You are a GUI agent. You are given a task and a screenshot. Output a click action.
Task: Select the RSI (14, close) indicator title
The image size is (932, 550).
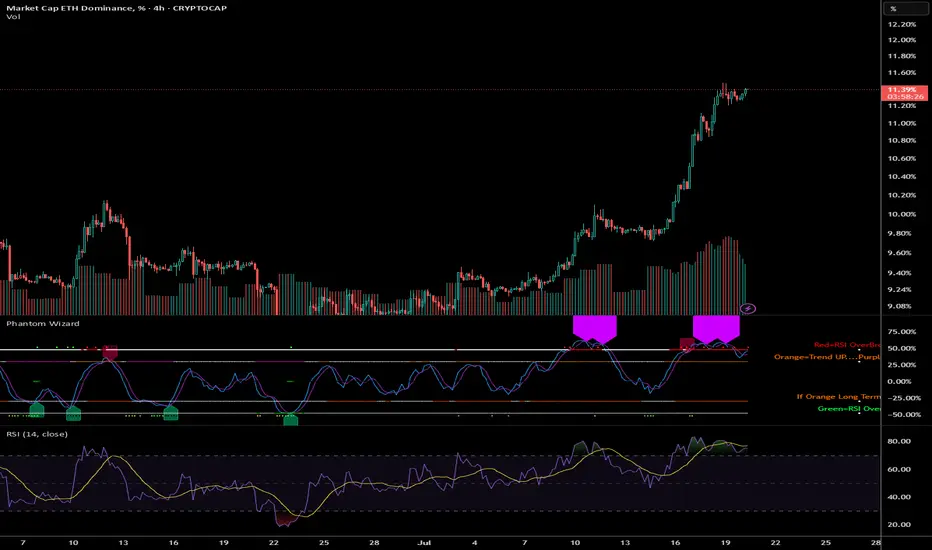tap(37, 434)
